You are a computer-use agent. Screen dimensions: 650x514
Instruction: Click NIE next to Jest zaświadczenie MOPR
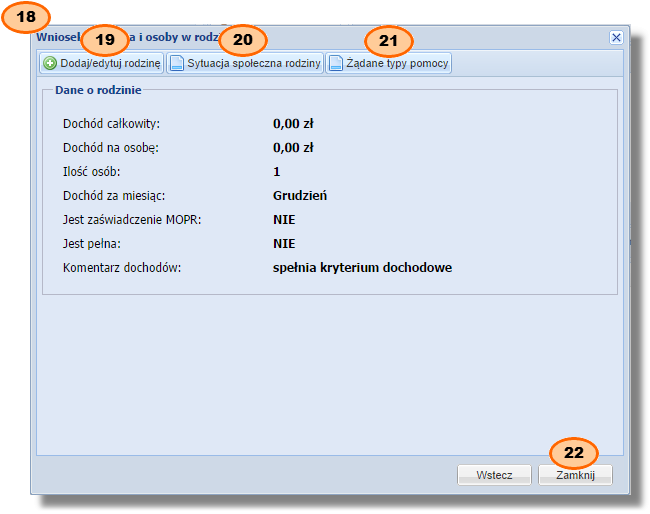pyautogui.click(x=284, y=220)
